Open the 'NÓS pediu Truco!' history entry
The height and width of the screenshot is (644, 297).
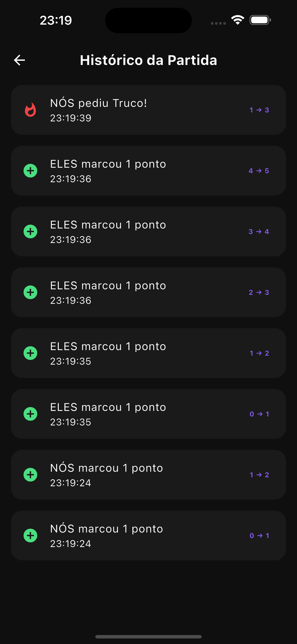click(x=148, y=110)
